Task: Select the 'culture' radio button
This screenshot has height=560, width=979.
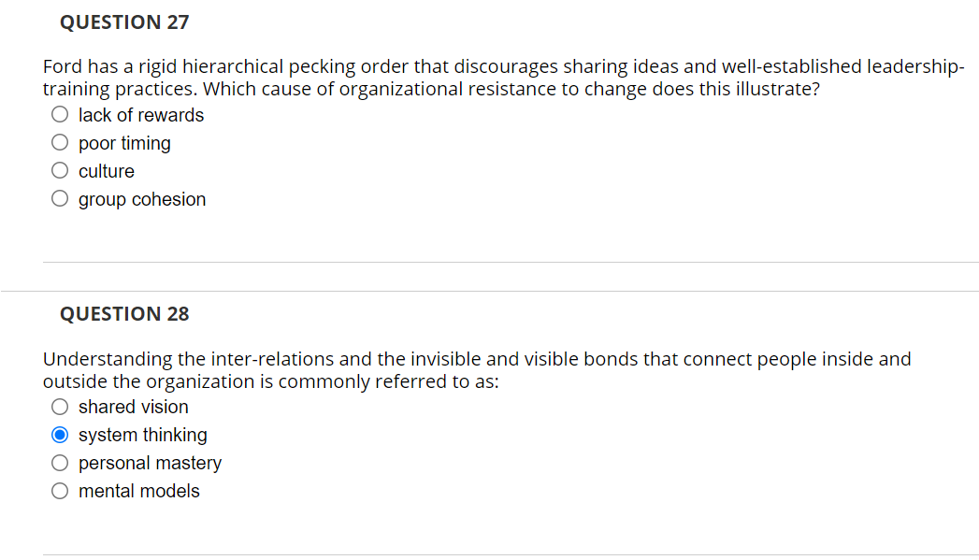Action: tap(60, 169)
